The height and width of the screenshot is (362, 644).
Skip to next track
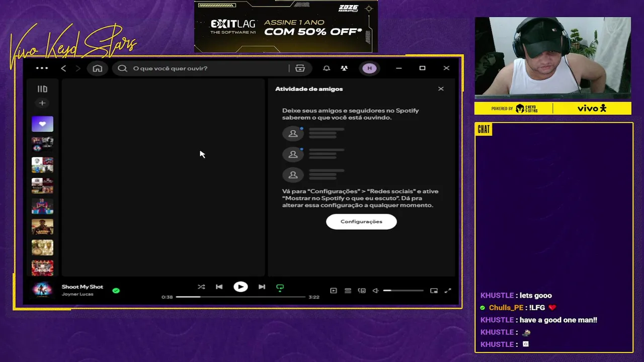point(262,287)
